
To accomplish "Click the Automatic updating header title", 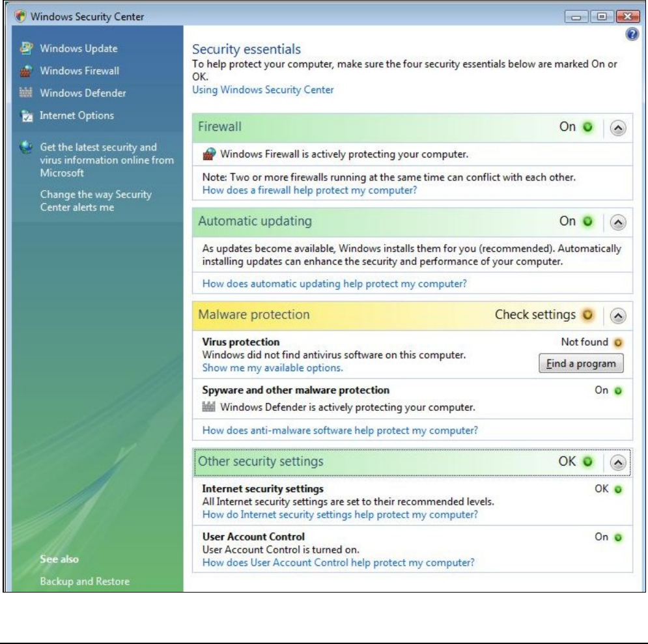I will [x=255, y=221].
